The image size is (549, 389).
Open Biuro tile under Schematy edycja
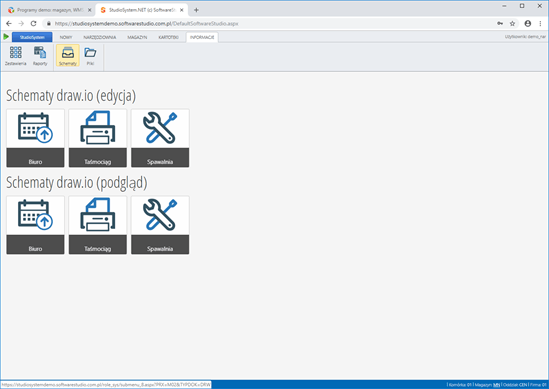click(35, 138)
